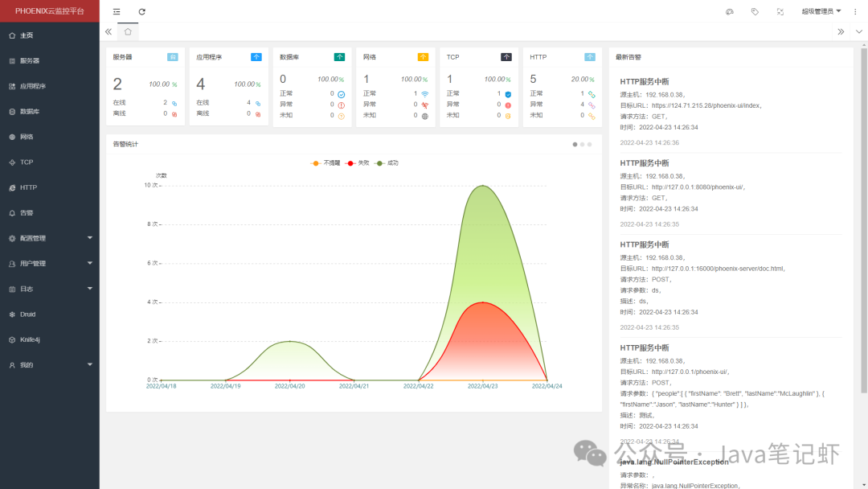Expand 配置管理 submenu in sidebar
Screen dimensions: 868x489
point(50,238)
